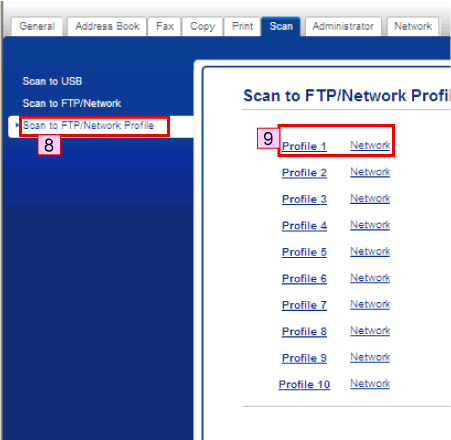Select the Print tab
This screenshot has width=451, height=440.
pos(242,26)
